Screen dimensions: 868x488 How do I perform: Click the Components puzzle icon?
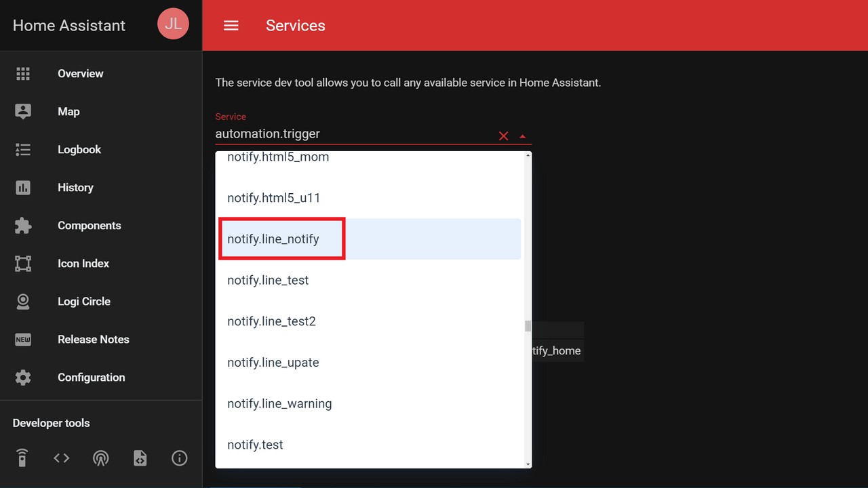(x=23, y=226)
